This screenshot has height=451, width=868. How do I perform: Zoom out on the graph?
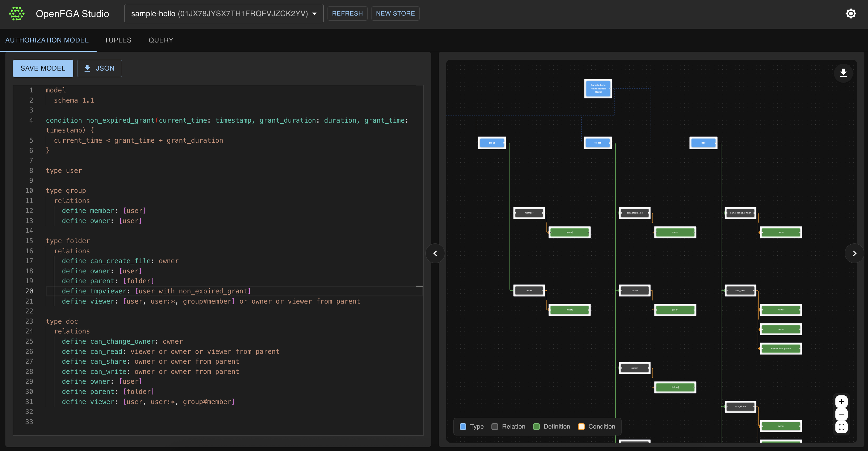841,414
